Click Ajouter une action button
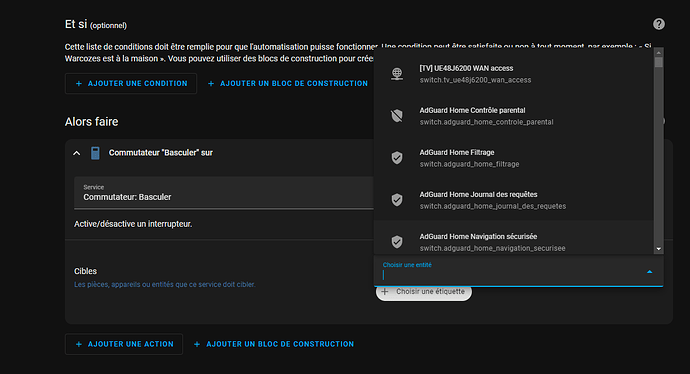 (124, 344)
